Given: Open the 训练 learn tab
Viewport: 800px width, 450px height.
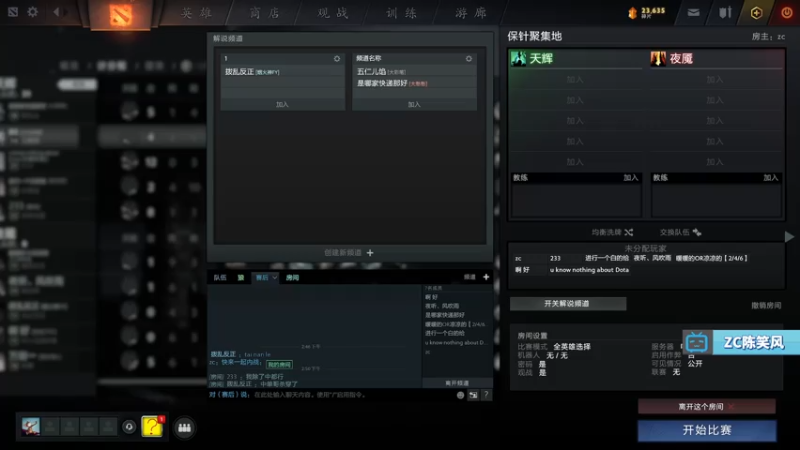Looking at the screenshot, I should pyautogui.click(x=402, y=13).
